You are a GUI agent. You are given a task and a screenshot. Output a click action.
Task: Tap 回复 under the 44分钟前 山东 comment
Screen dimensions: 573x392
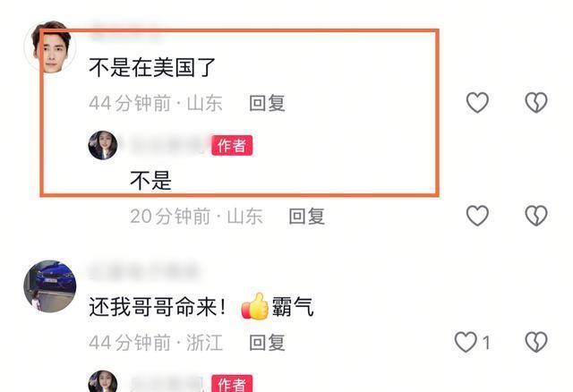(x=267, y=103)
